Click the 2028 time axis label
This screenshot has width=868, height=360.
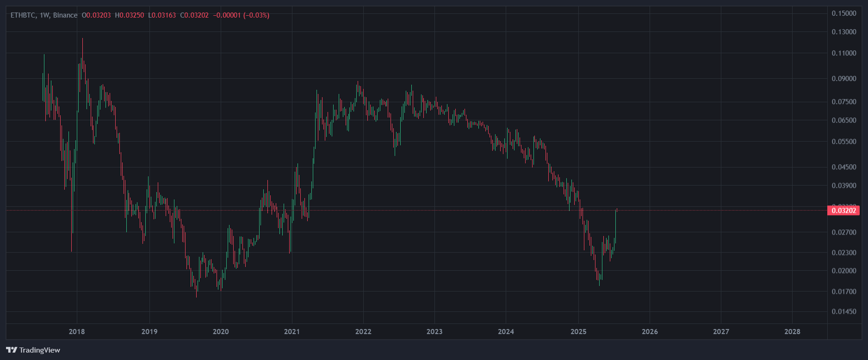pos(793,331)
